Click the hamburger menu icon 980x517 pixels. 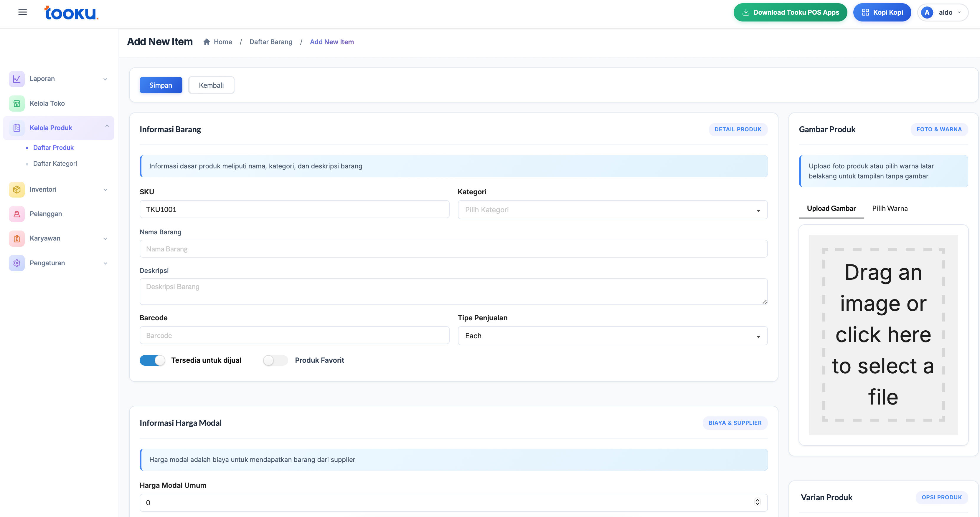tap(22, 12)
